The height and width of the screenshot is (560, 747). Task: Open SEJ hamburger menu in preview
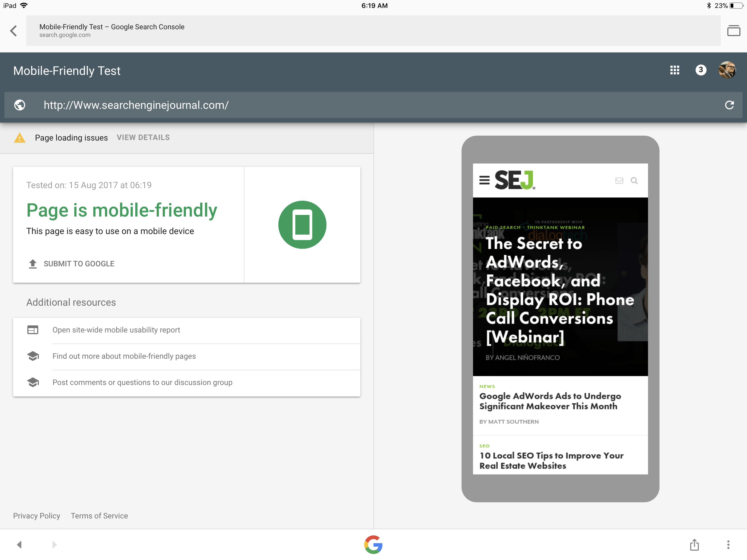click(484, 180)
